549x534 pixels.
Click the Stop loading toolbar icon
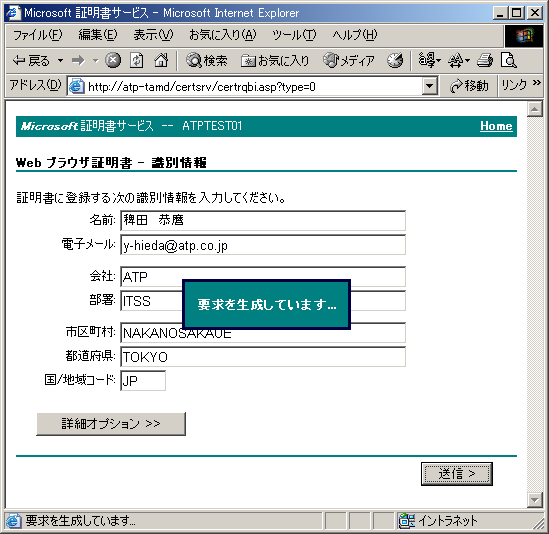point(113,61)
